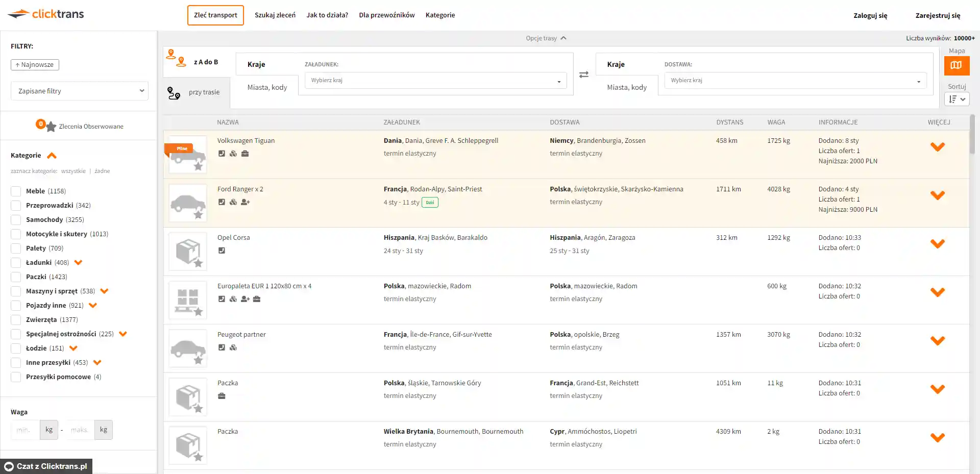Click the 'Zaloguj się' link

tap(870, 16)
